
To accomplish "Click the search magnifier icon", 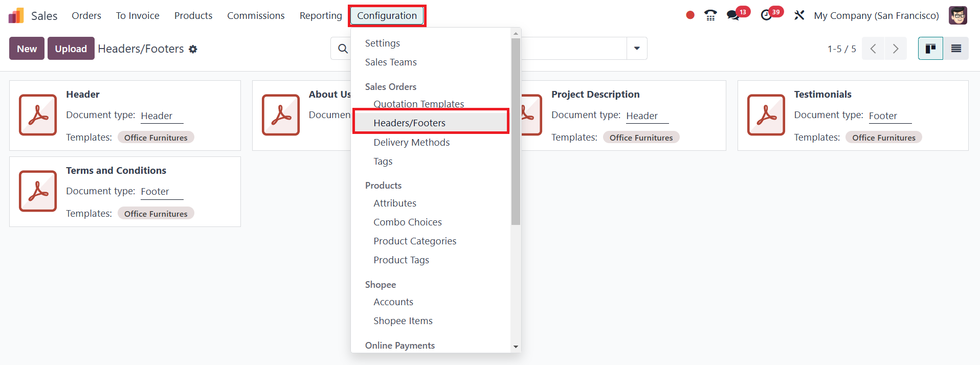I will pyautogui.click(x=343, y=49).
